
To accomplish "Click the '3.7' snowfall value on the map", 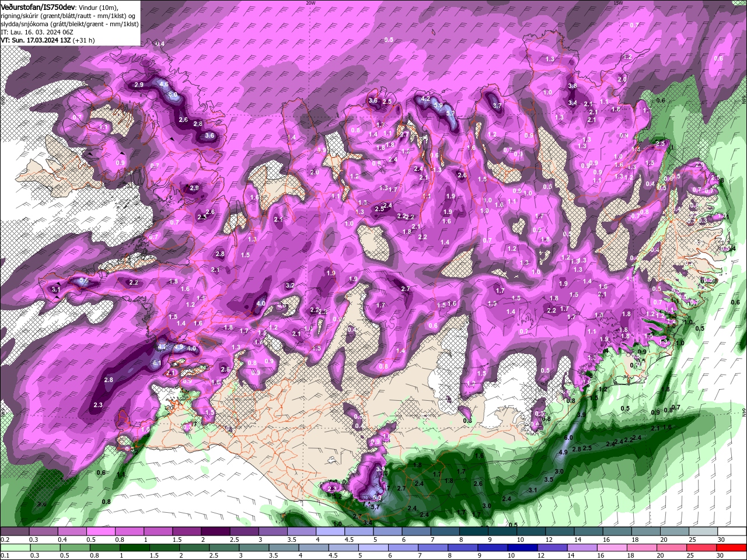I will [497, 106].
